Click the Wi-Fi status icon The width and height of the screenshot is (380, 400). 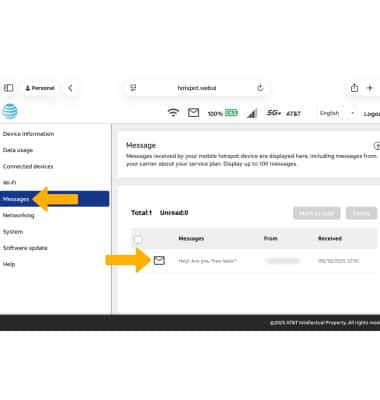tap(173, 113)
